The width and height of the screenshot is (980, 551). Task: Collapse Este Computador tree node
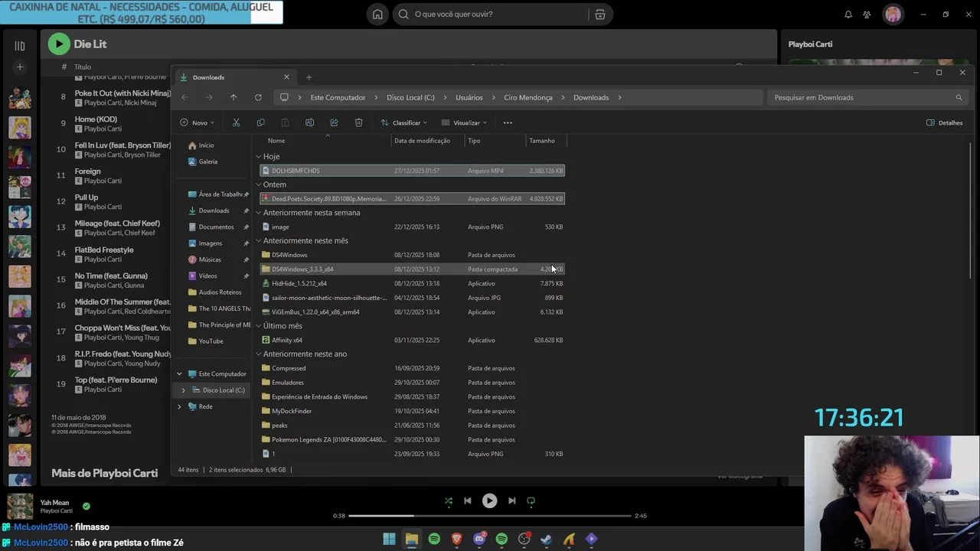tap(179, 374)
